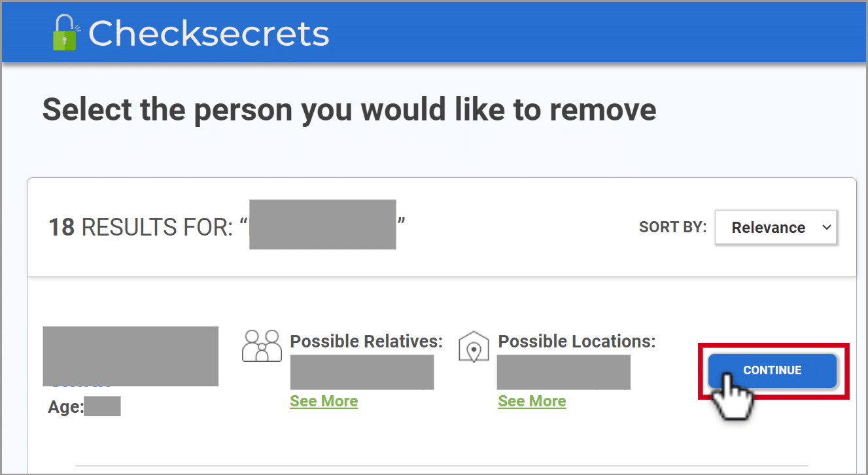Click the 'Select the person' page heading
The height and width of the screenshot is (475, 868).
point(349,110)
